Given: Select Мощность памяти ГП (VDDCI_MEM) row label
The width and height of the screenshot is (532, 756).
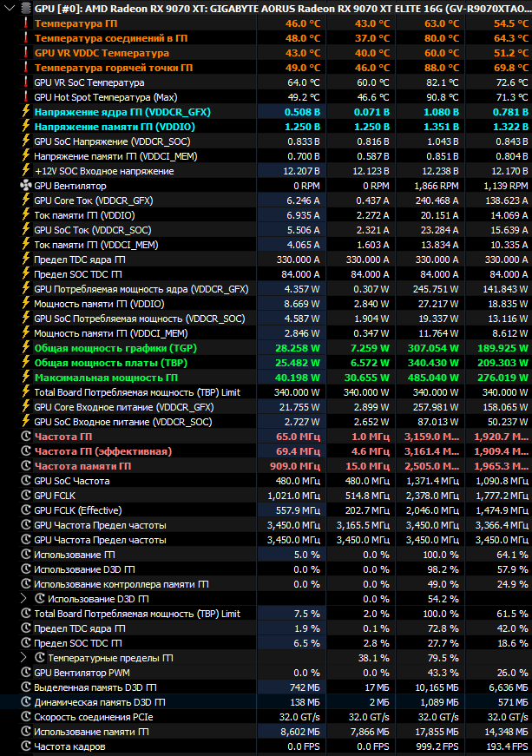Looking at the screenshot, I should pyautogui.click(x=110, y=333).
